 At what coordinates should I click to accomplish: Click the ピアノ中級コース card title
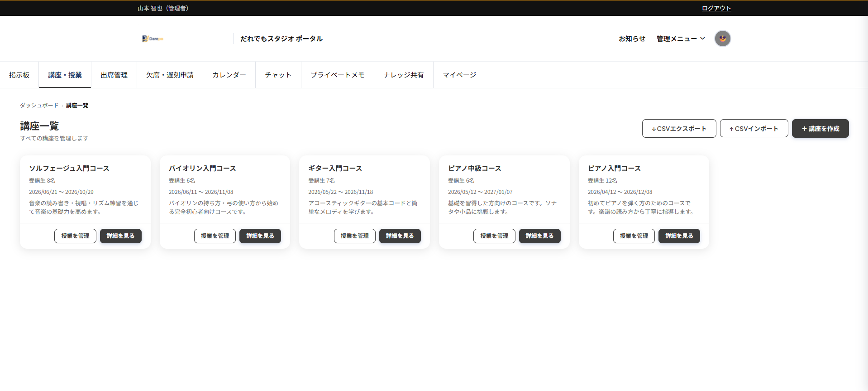coord(475,168)
